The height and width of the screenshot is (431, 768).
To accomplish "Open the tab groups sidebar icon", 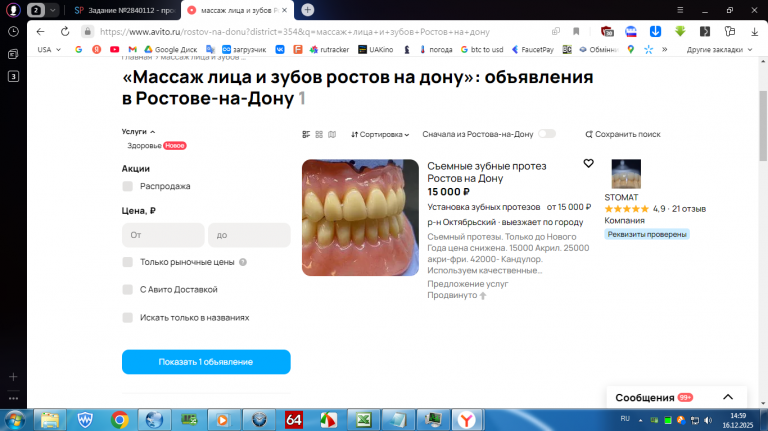I will coord(13,54).
